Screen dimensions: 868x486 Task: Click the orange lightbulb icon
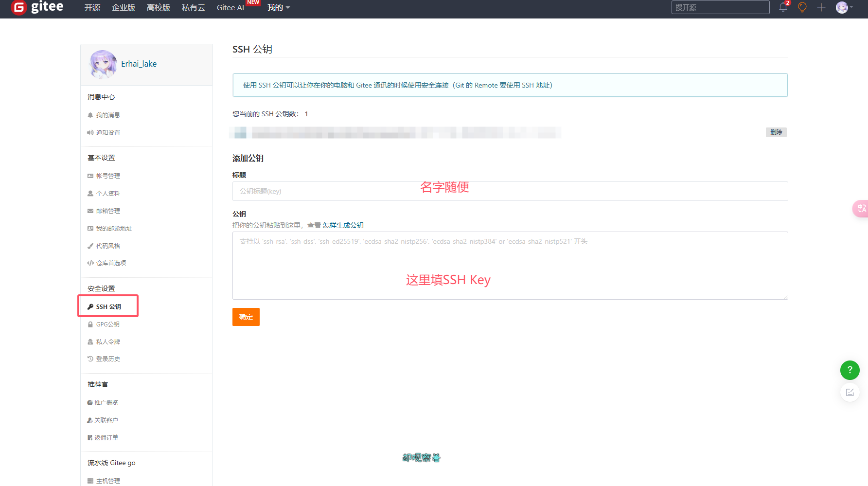tap(802, 7)
